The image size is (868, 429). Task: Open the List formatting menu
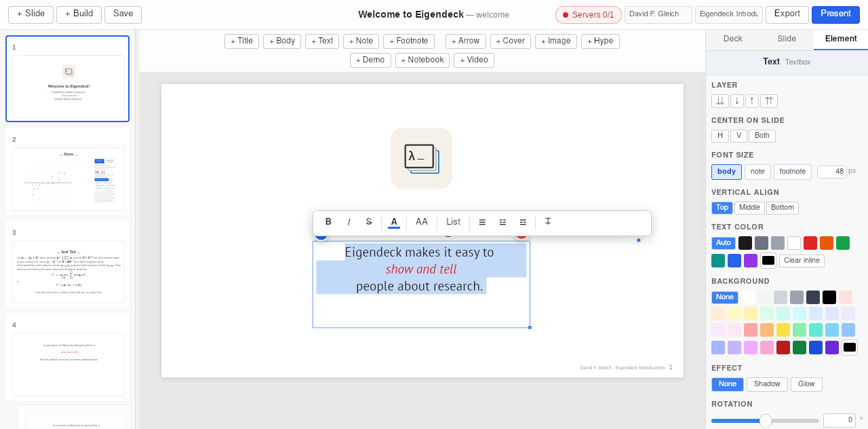click(x=454, y=222)
